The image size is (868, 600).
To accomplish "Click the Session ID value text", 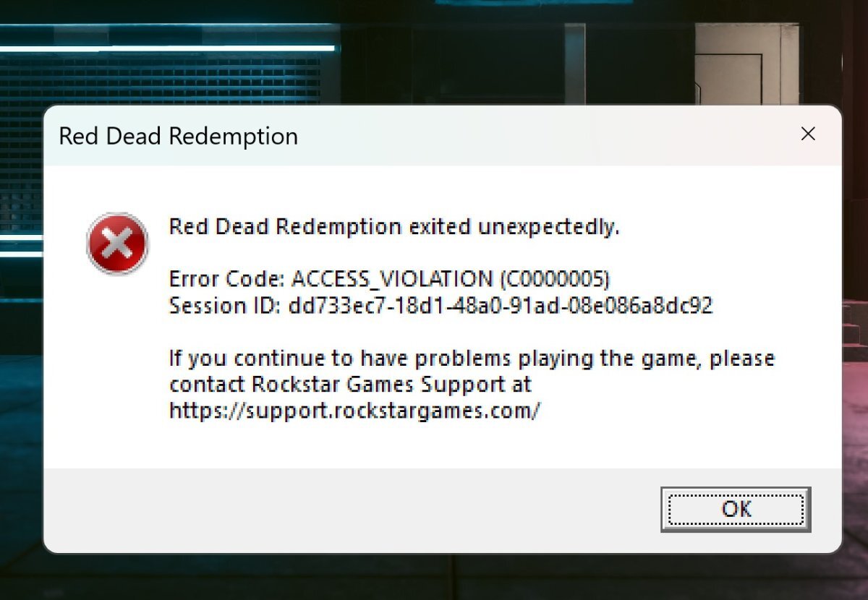I will (x=501, y=306).
